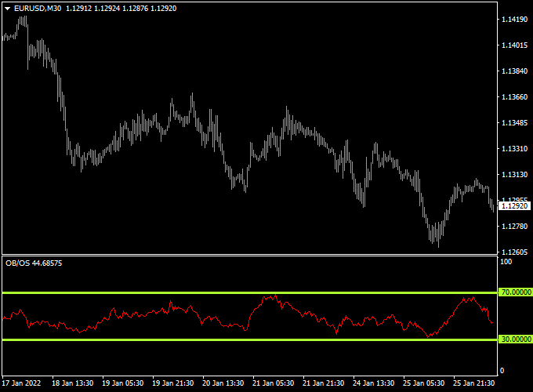Viewport: 533px width, 392px height.
Task: Click the 18 Jan 13:30 time label
Action: (72, 383)
